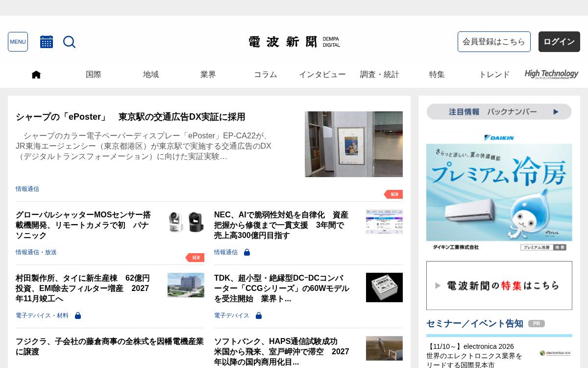The image size is (588, 368).
Task: Click the arrow in 注目情報 バックナンバー banner
Action: pyautogui.click(x=556, y=112)
